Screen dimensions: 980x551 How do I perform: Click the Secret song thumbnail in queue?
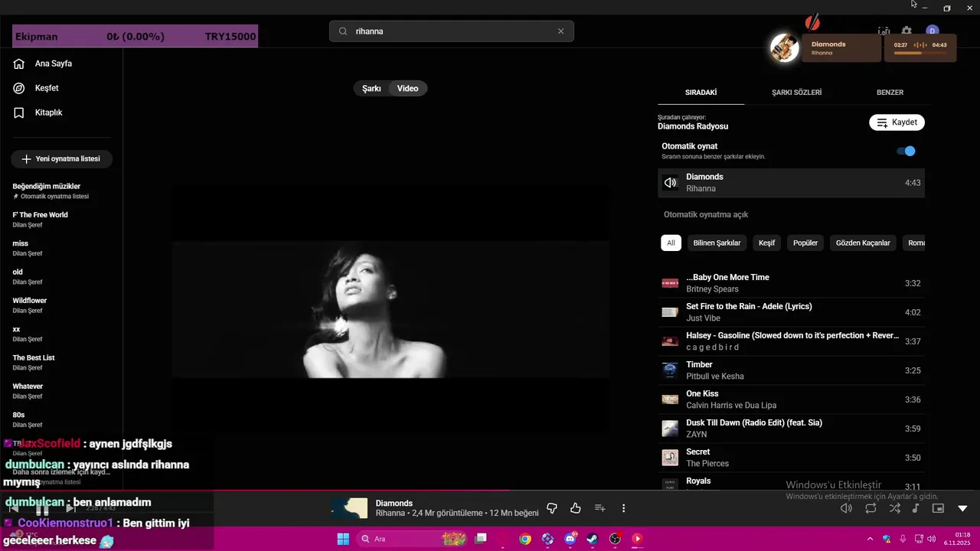tap(670, 458)
